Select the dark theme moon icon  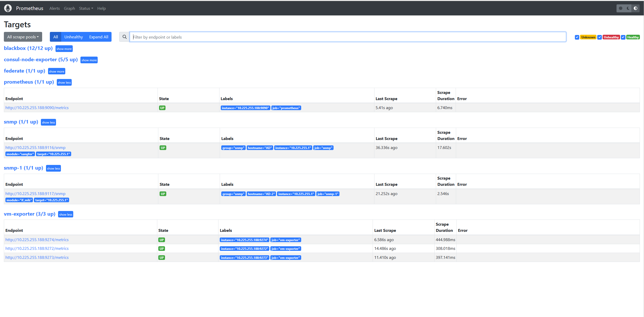click(x=628, y=8)
